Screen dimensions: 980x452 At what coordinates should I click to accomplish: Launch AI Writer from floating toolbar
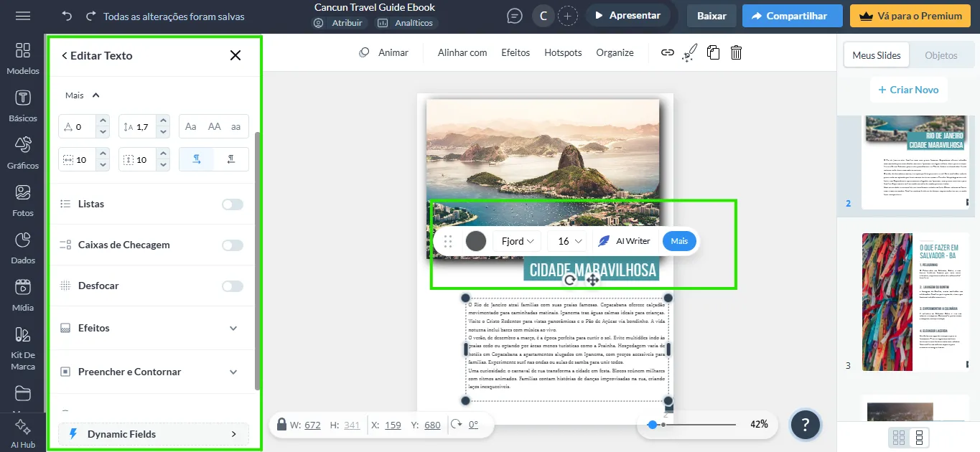(x=625, y=241)
